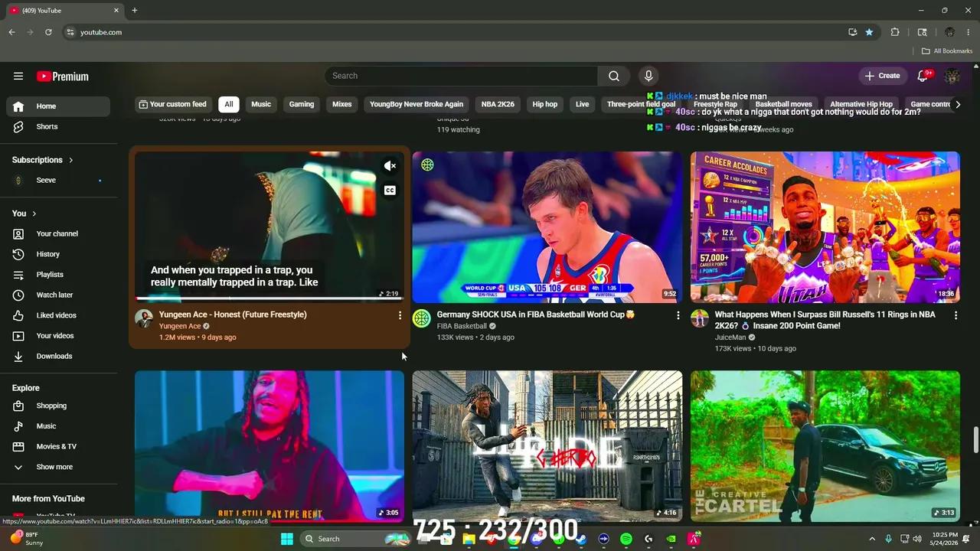Open the Seeve subscription

coord(58,181)
